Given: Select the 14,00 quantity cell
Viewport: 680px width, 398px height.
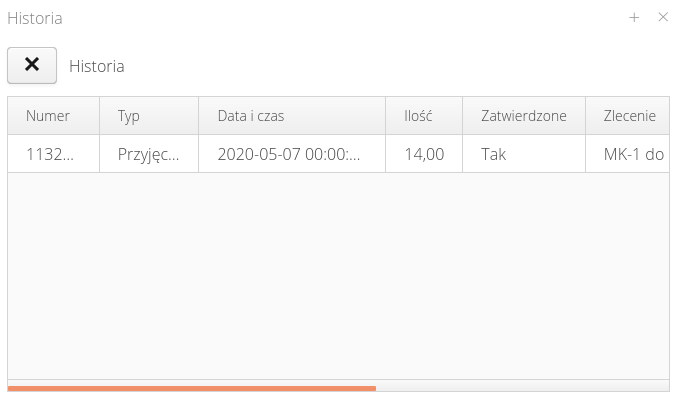Looking at the screenshot, I should tap(424, 154).
